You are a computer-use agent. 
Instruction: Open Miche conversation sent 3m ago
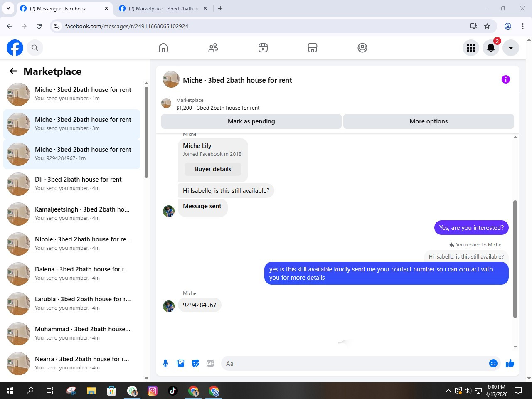(x=71, y=124)
